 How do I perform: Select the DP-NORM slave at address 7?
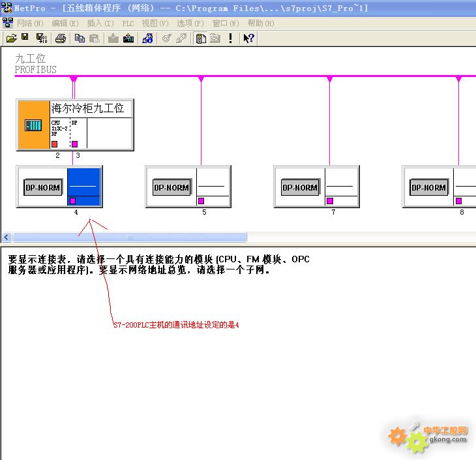coord(300,187)
